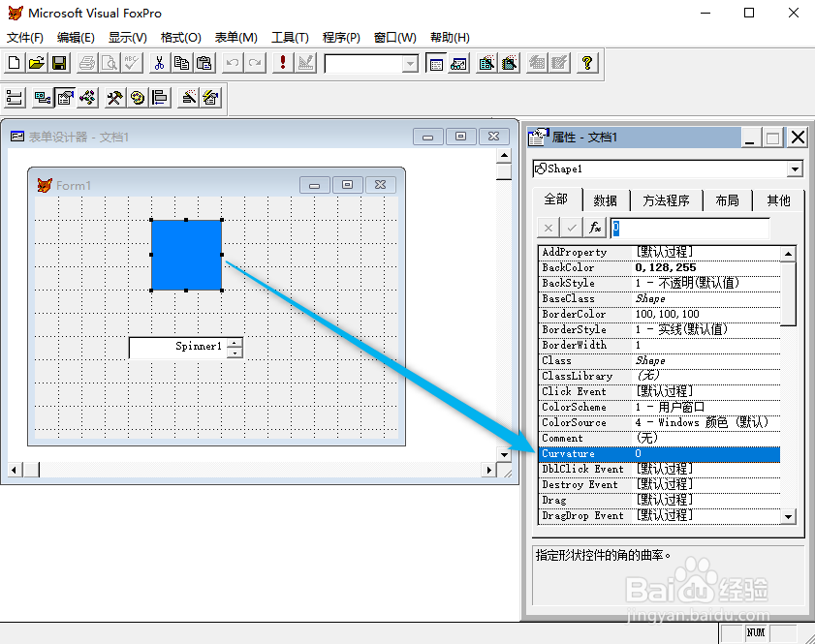This screenshot has width=815, height=644.
Task: Select the Curvature property row
Action: click(x=659, y=453)
